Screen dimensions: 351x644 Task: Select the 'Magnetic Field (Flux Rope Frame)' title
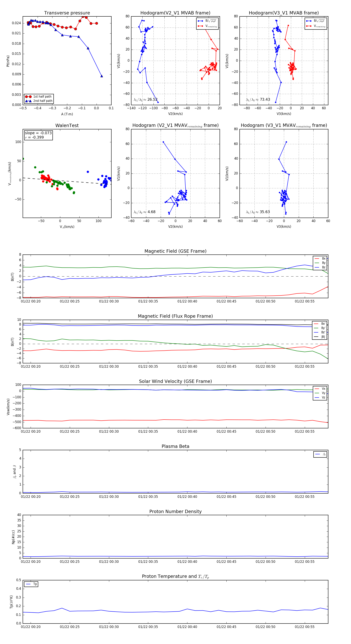pyautogui.click(x=175, y=316)
